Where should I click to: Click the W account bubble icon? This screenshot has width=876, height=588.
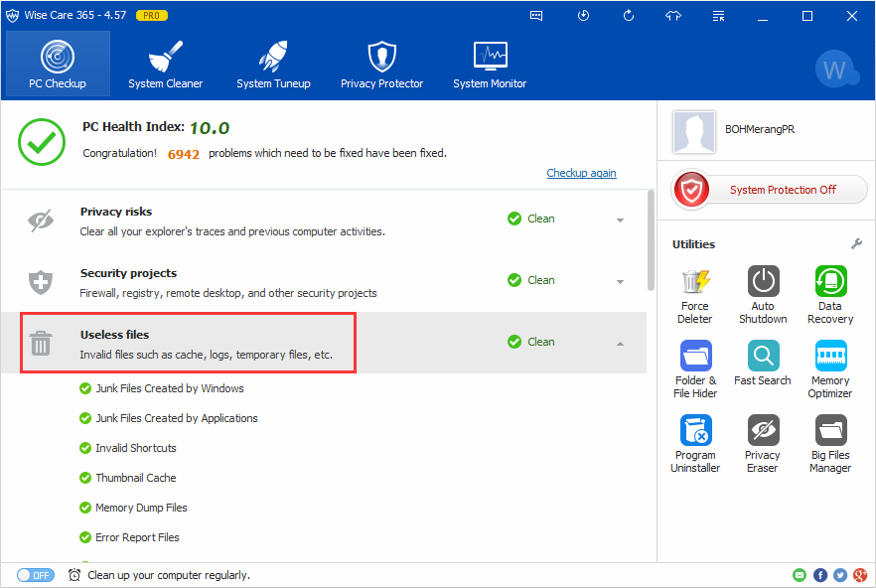(836, 70)
